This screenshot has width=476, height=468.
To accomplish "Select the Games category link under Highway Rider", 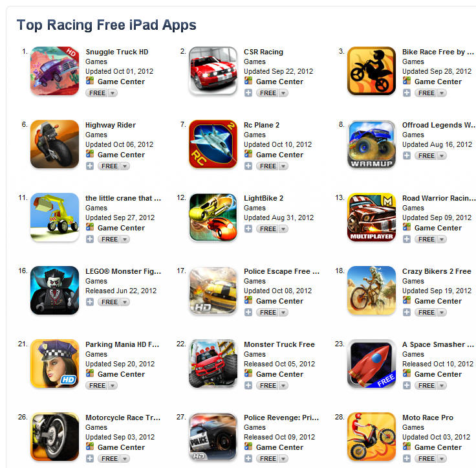I will tap(96, 135).
